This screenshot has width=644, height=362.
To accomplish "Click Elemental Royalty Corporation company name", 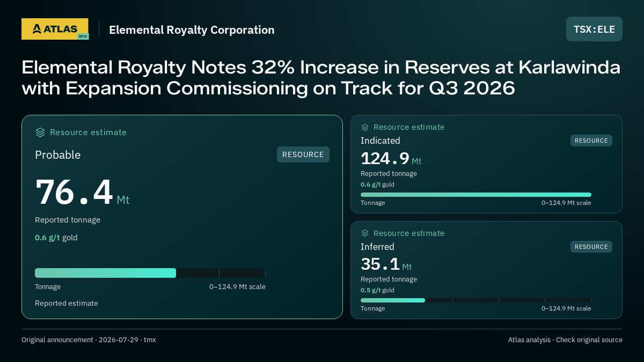I will [192, 30].
